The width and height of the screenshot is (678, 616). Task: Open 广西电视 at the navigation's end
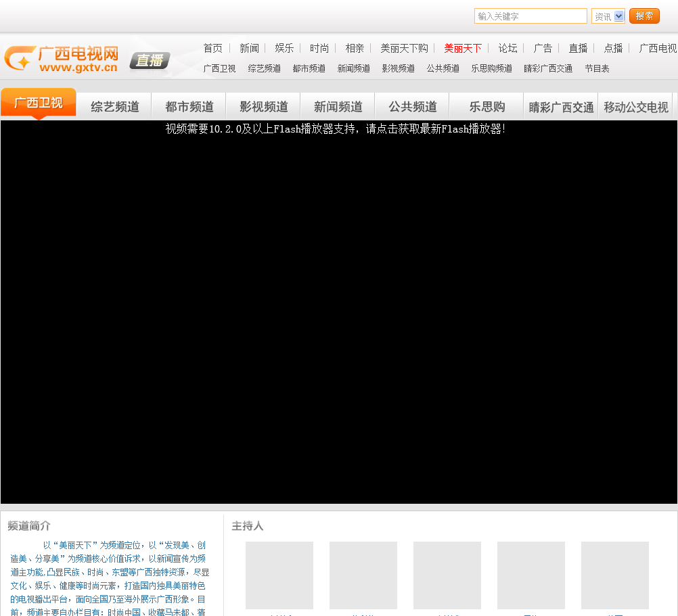click(x=658, y=49)
